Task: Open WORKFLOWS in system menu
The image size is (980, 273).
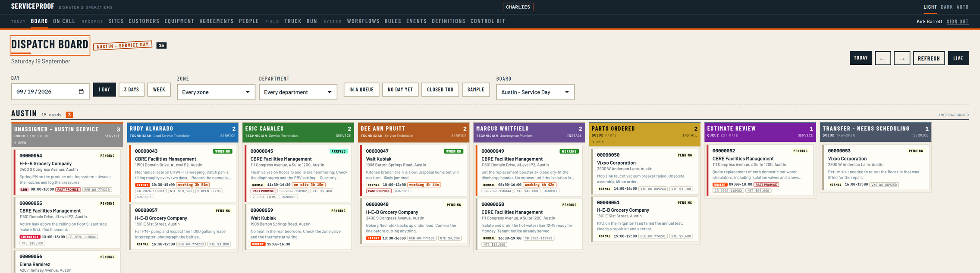Action: [x=363, y=21]
